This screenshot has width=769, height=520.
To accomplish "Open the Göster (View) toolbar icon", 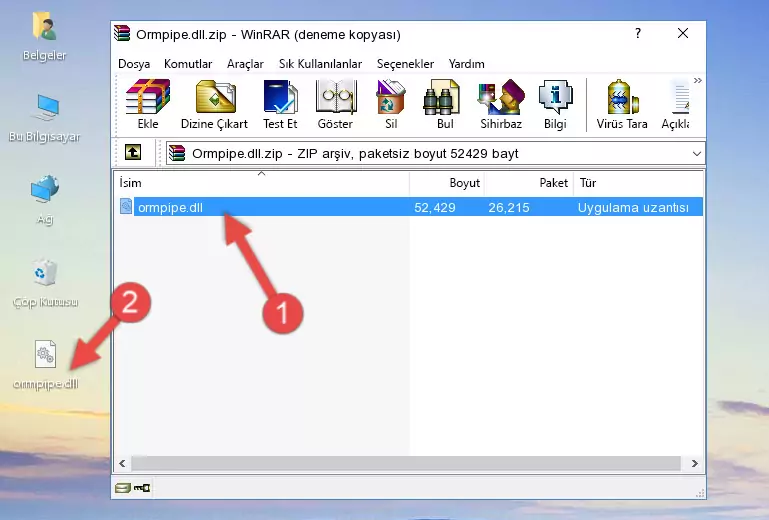I will click(x=335, y=104).
